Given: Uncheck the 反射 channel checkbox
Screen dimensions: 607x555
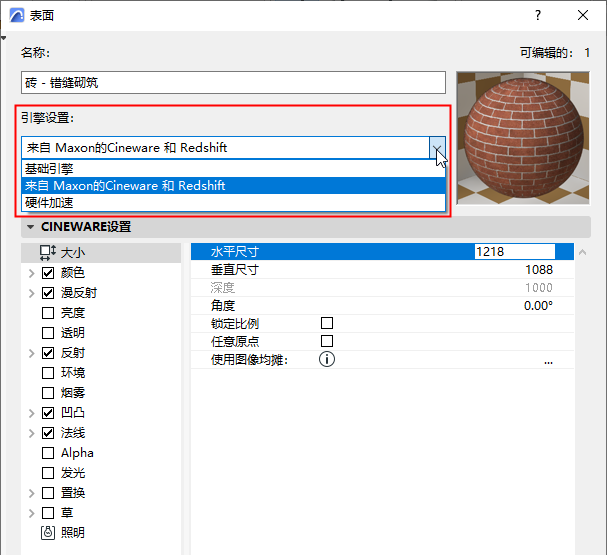Looking at the screenshot, I should pos(48,353).
